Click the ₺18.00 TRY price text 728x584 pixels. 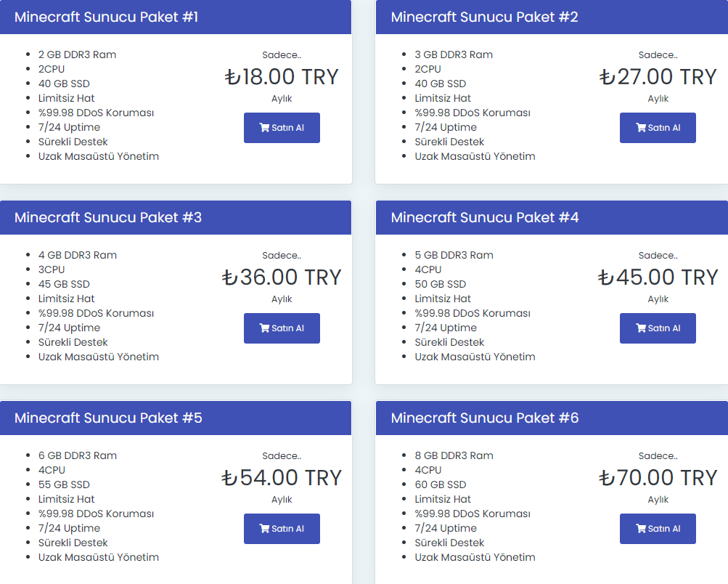point(282,77)
